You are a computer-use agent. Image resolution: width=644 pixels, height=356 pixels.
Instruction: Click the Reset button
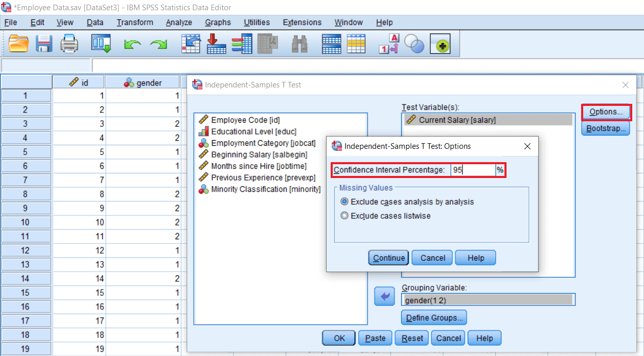coord(412,338)
